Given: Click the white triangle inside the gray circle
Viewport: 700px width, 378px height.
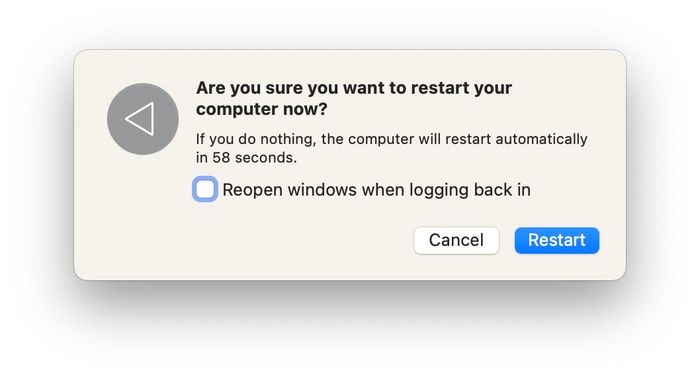Looking at the screenshot, I should click(140, 119).
